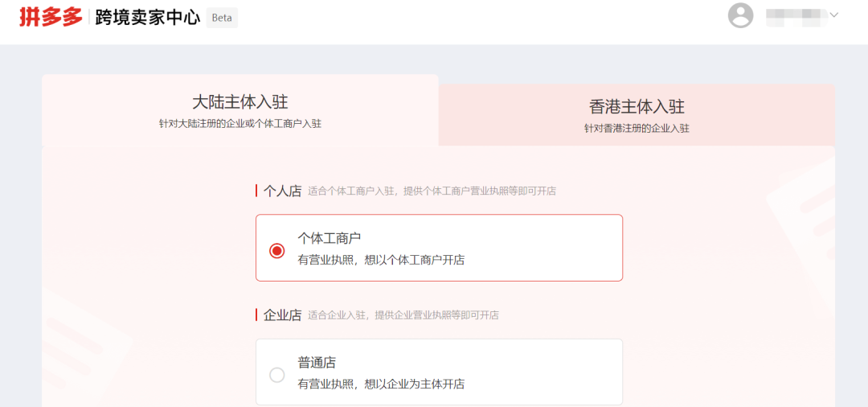Select the 普通店 radio button

tap(277, 375)
